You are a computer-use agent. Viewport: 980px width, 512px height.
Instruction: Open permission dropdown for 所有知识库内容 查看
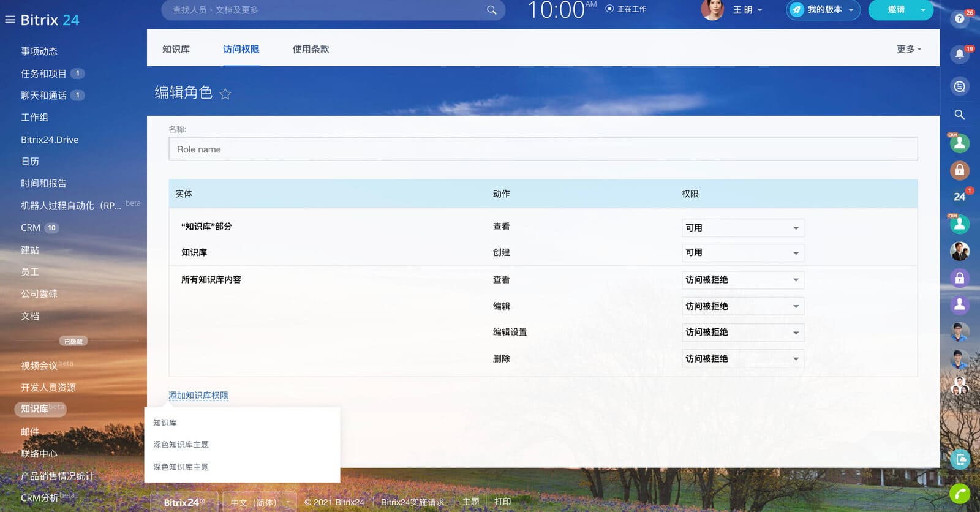click(x=742, y=280)
